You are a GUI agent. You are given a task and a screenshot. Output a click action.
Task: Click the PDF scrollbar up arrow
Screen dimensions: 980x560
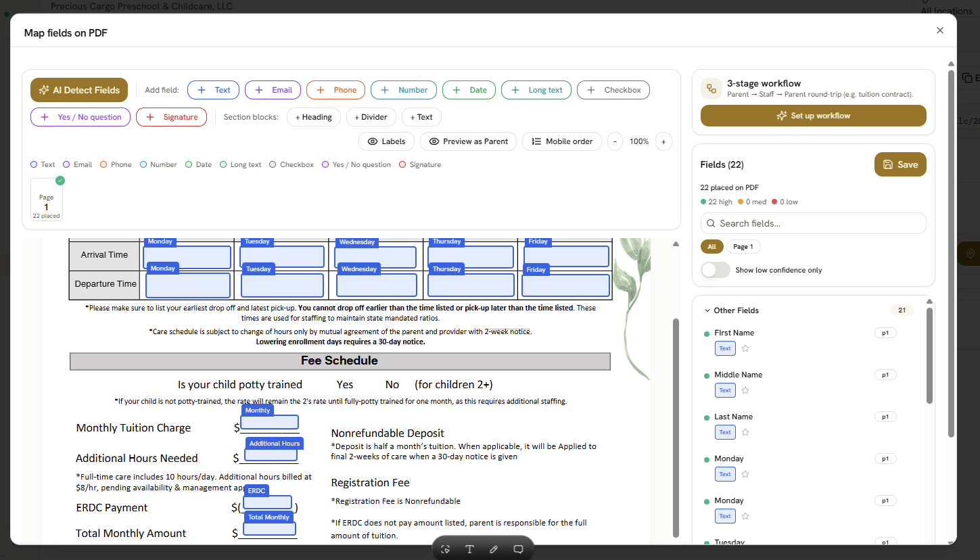[676, 244]
